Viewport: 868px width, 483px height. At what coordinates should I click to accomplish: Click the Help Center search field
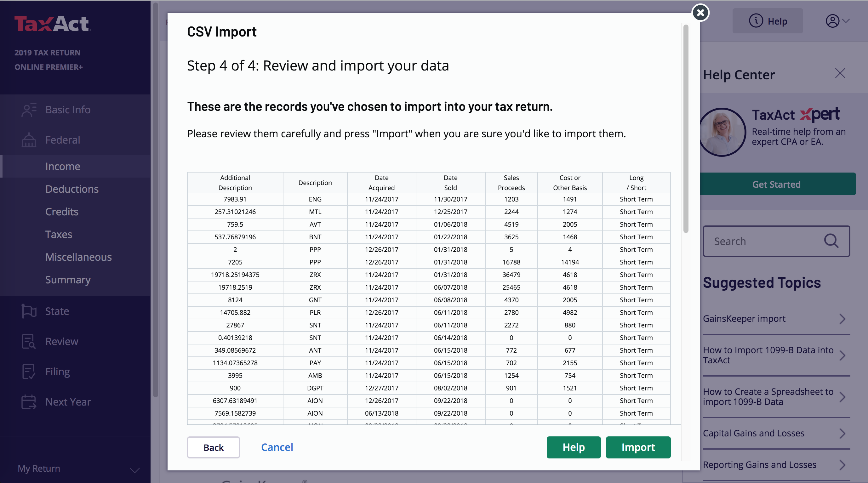[776, 241]
